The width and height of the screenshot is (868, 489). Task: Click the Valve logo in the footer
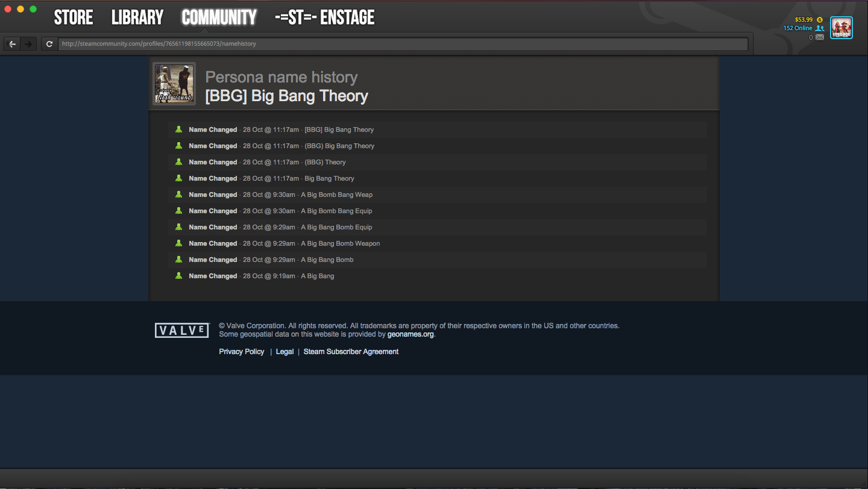click(x=182, y=330)
